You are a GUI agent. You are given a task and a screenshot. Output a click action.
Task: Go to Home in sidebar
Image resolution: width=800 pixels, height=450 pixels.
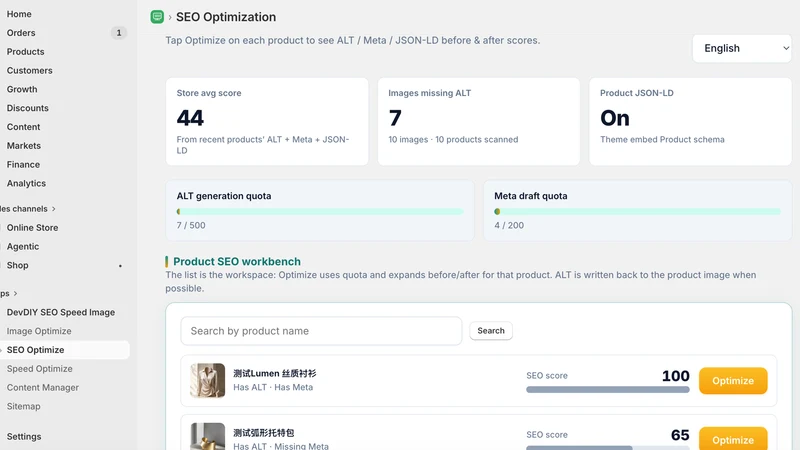[19, 14]
